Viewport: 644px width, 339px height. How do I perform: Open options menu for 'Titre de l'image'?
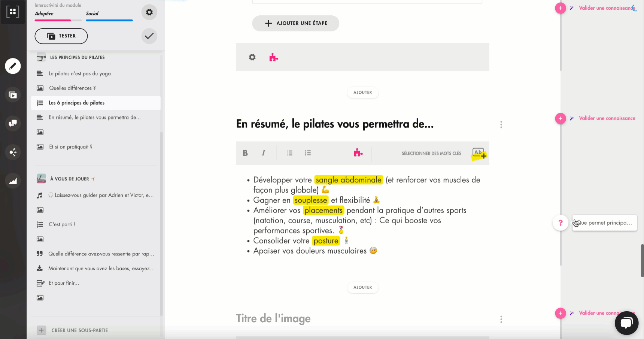pos(501,319)
